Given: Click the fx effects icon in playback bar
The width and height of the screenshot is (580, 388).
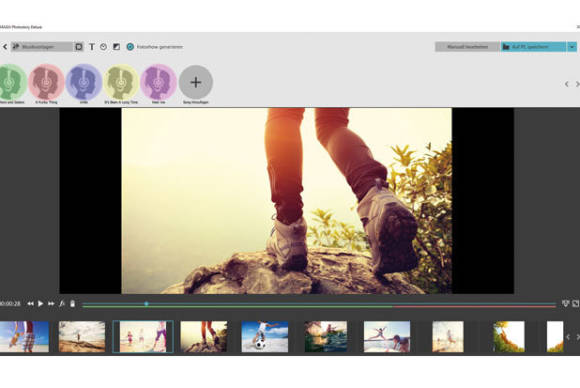Looking at the screenshot, I should (x=62, y=304).
